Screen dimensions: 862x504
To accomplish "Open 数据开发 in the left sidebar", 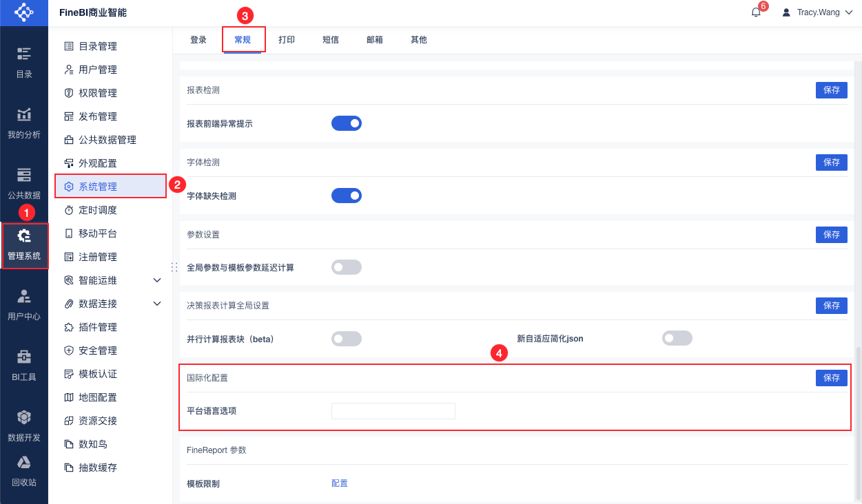I will [24, 426].
